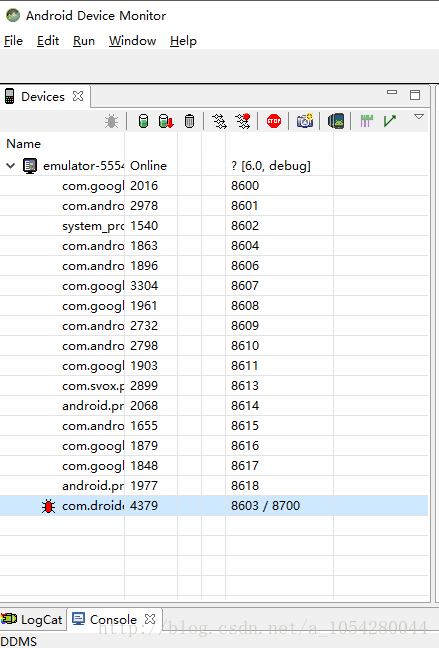This screenshot has width=439, height=648.
Task: Click the ? [6.0, debug] device info
Action: click(x=271, y=166)
